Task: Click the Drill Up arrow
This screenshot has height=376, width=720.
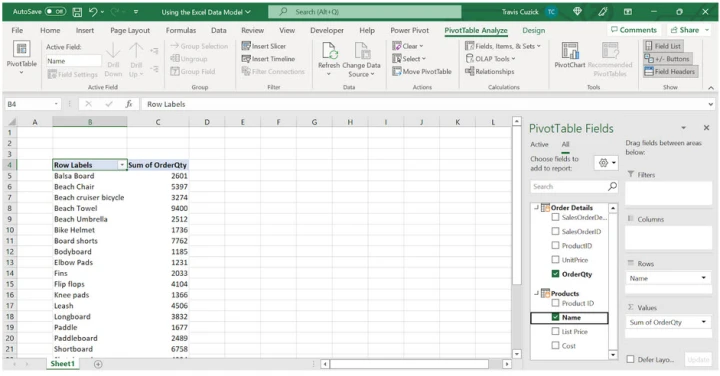Action: point(136,60)
